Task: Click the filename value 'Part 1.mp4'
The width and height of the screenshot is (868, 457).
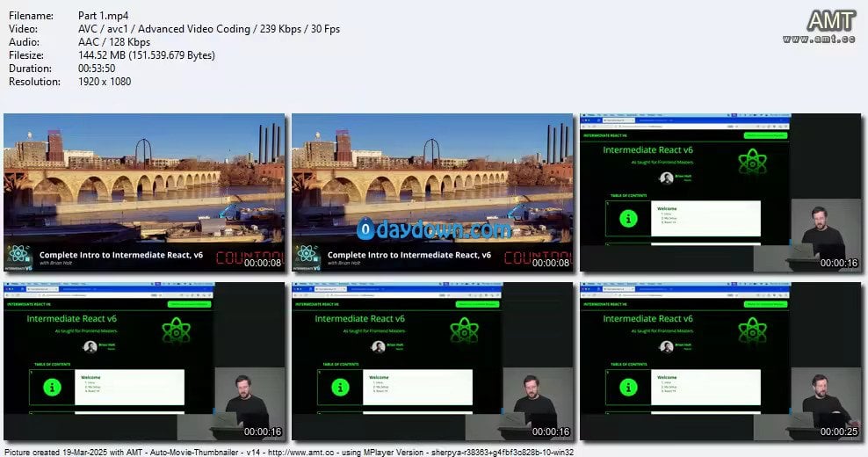Action: (x=103, y=16)
